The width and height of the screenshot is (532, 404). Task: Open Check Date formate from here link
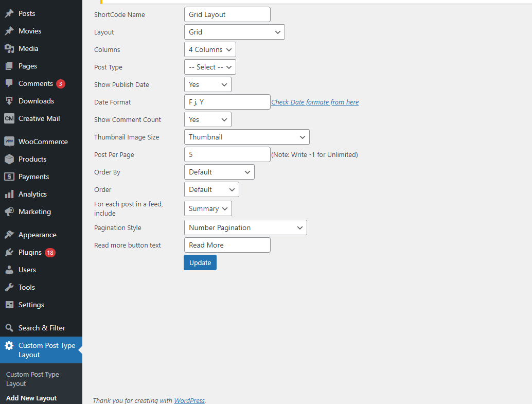pos(315,102)
